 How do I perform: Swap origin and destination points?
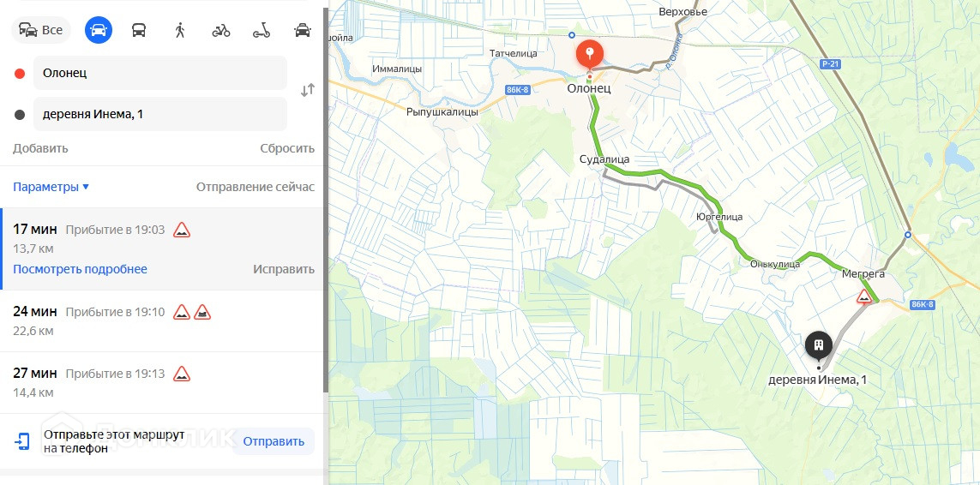coord(308,90)
